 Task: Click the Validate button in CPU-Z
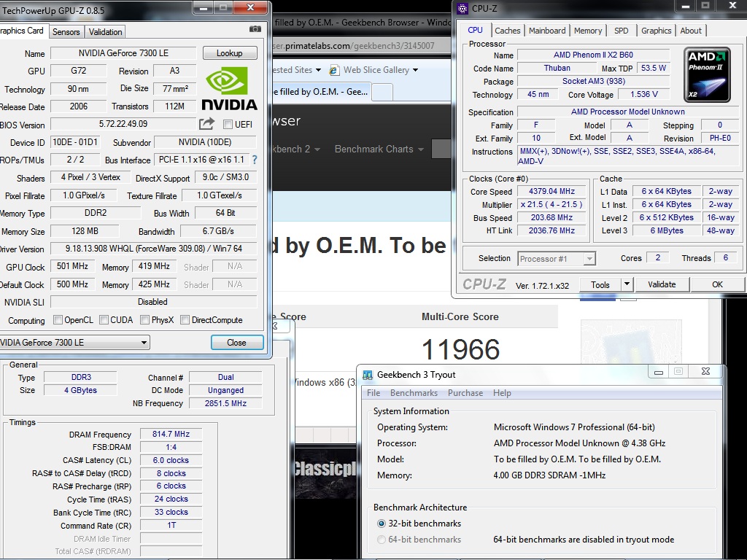pyautogui.click(x=662, y=284)
